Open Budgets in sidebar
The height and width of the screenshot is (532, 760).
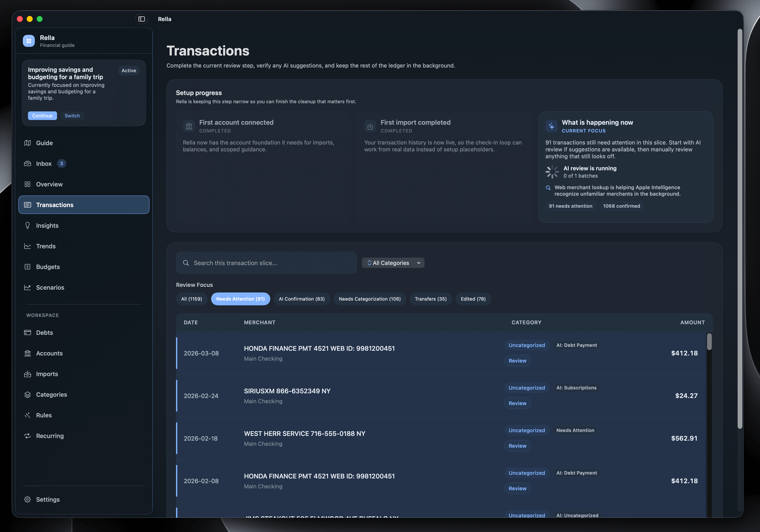(x=84, y=267)
